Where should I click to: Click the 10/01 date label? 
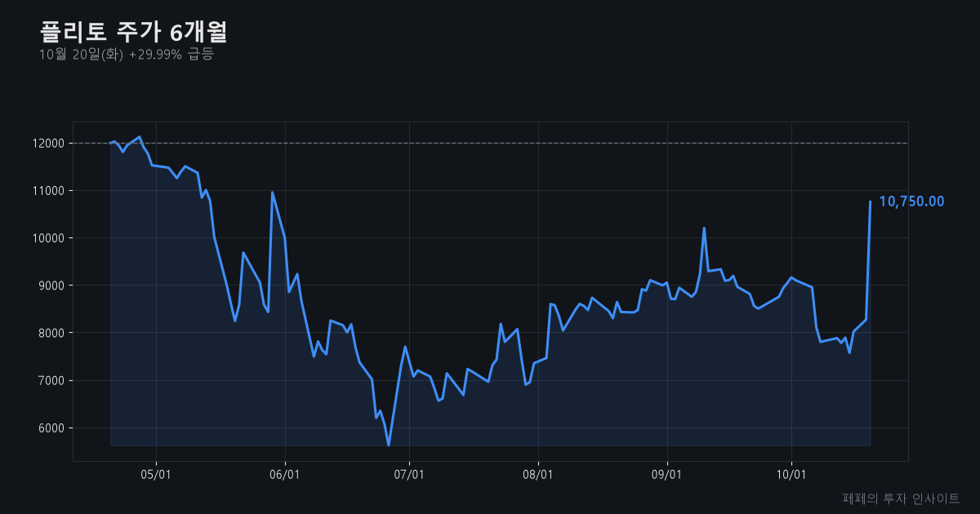coord(791,475)
